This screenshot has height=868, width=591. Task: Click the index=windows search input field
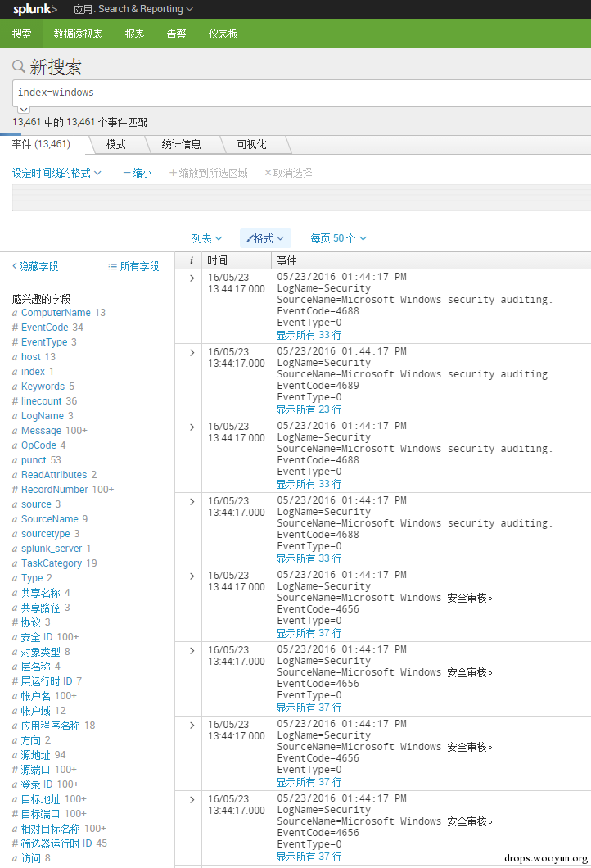pyautogui.click(x=301, y=93)
